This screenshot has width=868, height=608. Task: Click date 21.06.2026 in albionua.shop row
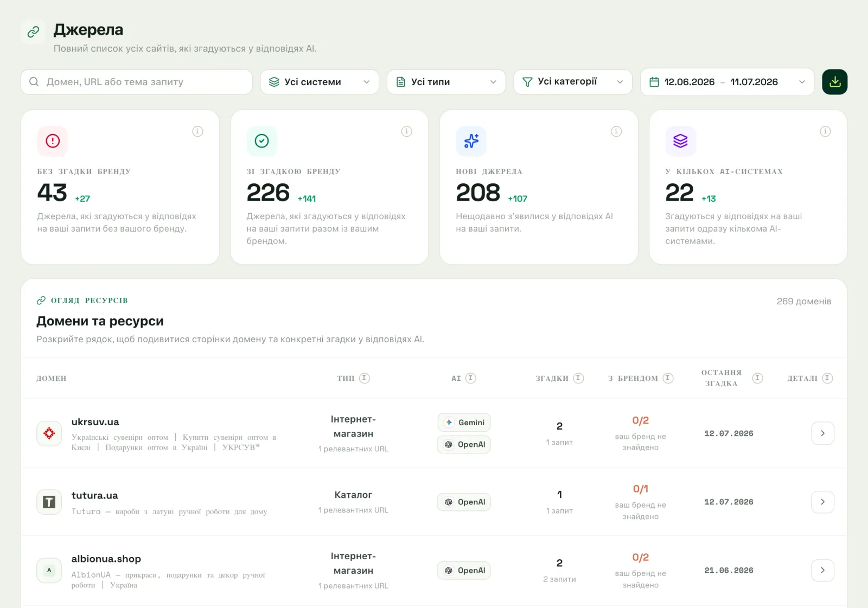pos(729,571)
